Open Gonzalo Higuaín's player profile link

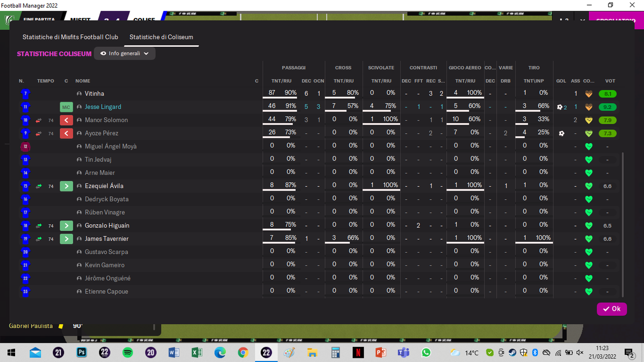(107, 226)
